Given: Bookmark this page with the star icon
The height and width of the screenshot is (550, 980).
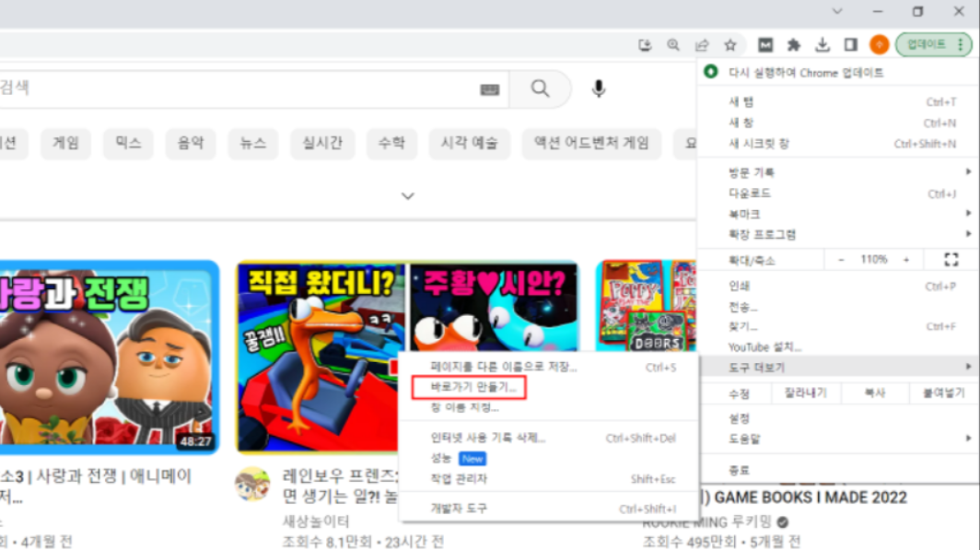Looking at the screenshot, I should pyautogui.click(x=730, y=45).
